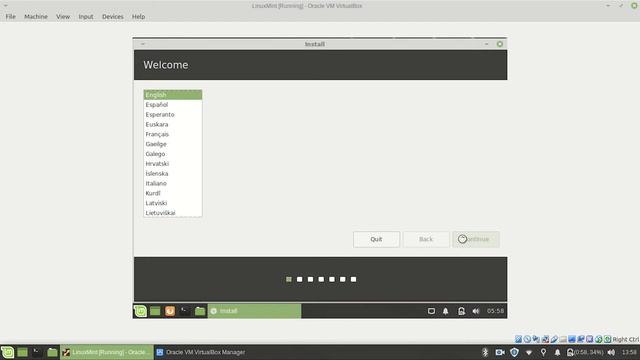Click host location pin tray icon
This screenshot has height=360, width=640.
pos(543,352)
